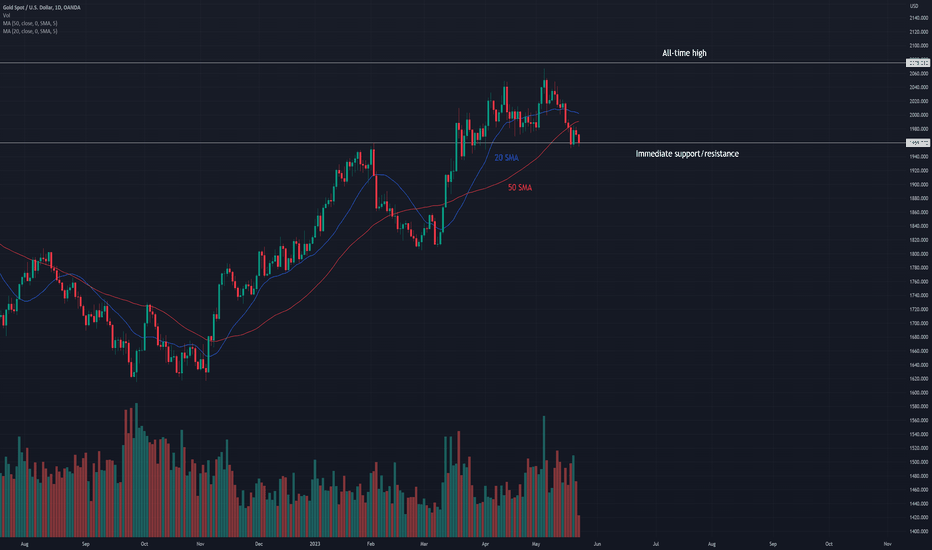Screen dimensions: 932x550
Task: Select the MA 20 close SMA legend entry
Action: coord(30,31)
